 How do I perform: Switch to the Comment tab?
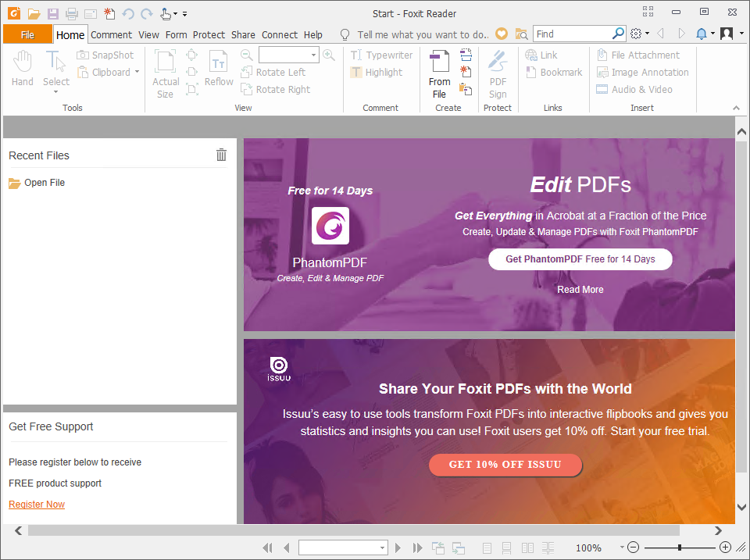click(x=111, y=34)
